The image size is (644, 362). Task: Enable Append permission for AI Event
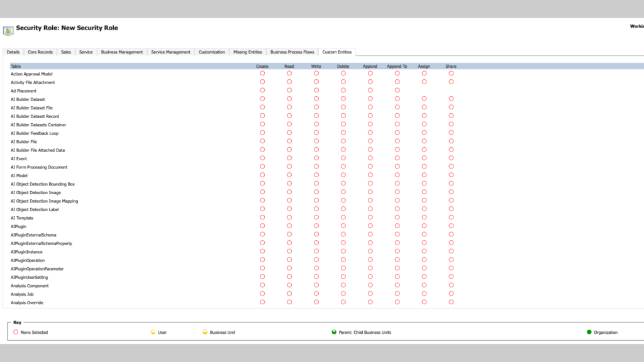point(370,158)
